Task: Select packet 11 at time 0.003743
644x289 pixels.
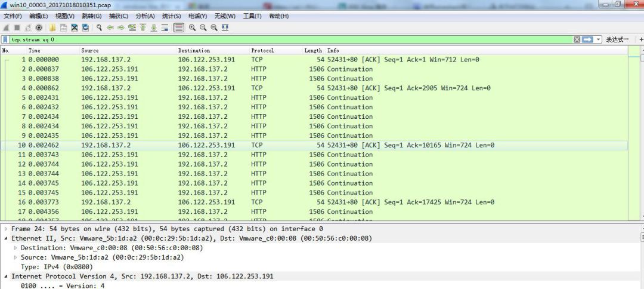Action: (x=314, y=155)
